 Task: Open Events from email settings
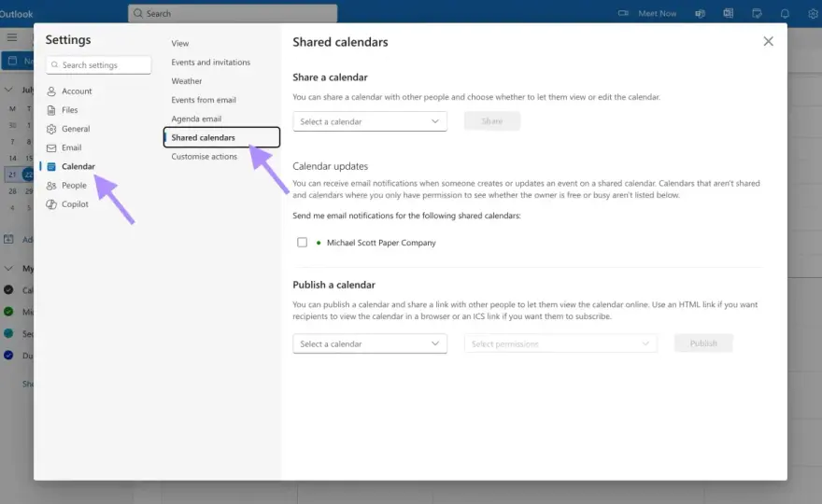[x=204, y=100]
